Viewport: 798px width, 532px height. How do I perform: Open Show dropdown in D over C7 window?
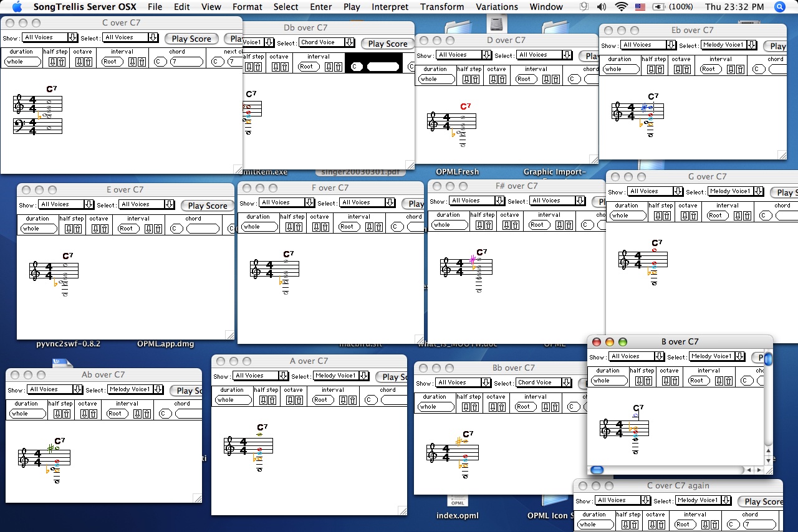(464, 55)
